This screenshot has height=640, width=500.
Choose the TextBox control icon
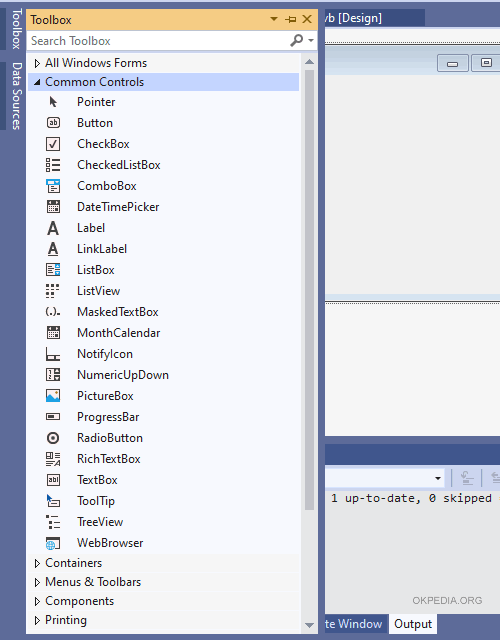tap(53, 480)
